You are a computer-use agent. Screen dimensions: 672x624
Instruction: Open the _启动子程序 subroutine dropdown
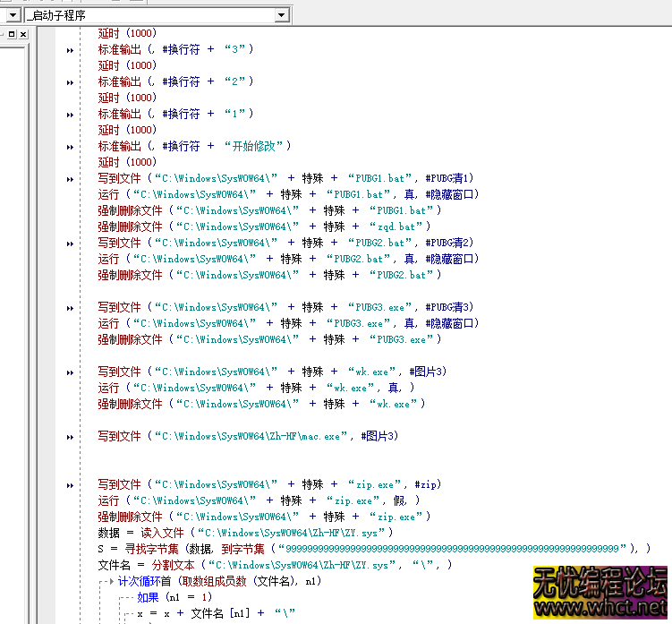point(282,15)
